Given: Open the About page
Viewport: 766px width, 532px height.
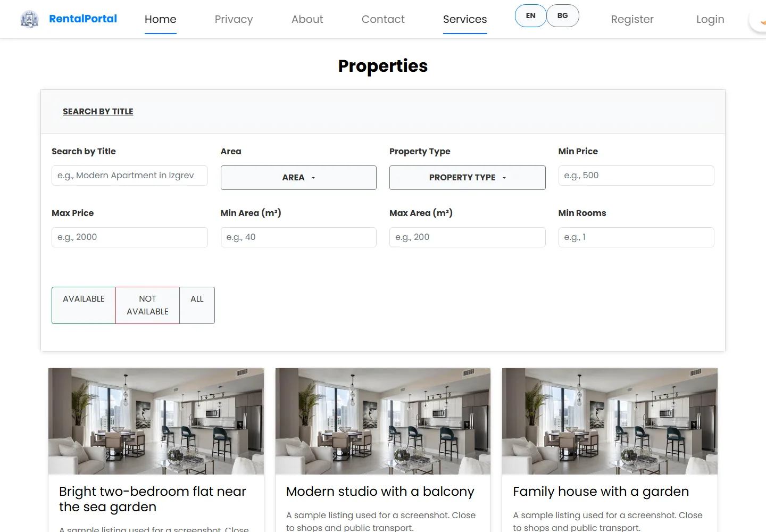Looking at the screenshot, I should click(x=307, y=19).
